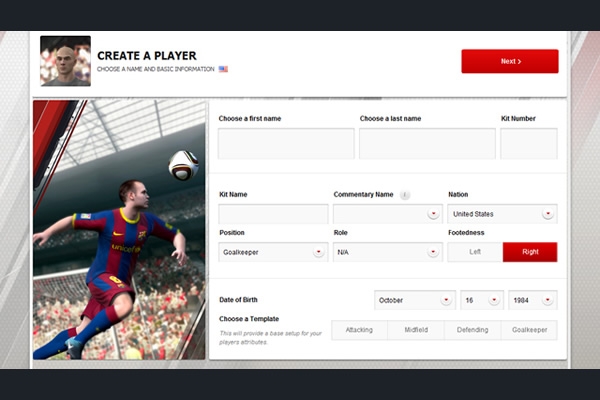Image resolution: width=600 pixels, height=400 pixels.
Task: Open the Nation dropdown showing United States
Action: click(x=502, y=214)
